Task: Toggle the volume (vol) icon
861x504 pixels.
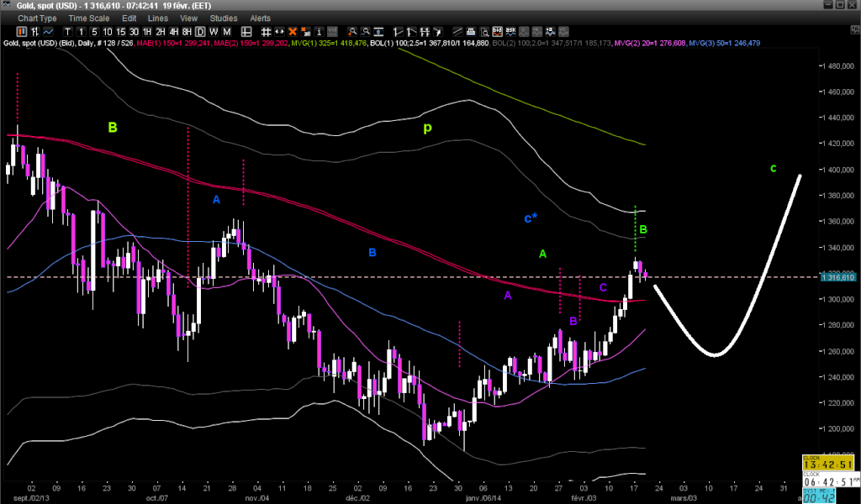Action: coord(332,32)
